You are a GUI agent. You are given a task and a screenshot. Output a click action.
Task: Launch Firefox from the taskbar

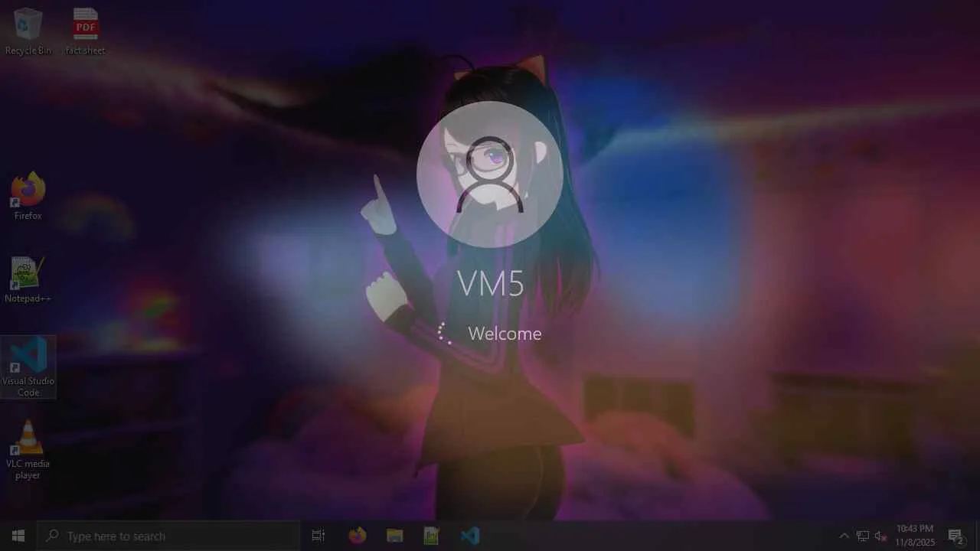(x=357, y=536)
